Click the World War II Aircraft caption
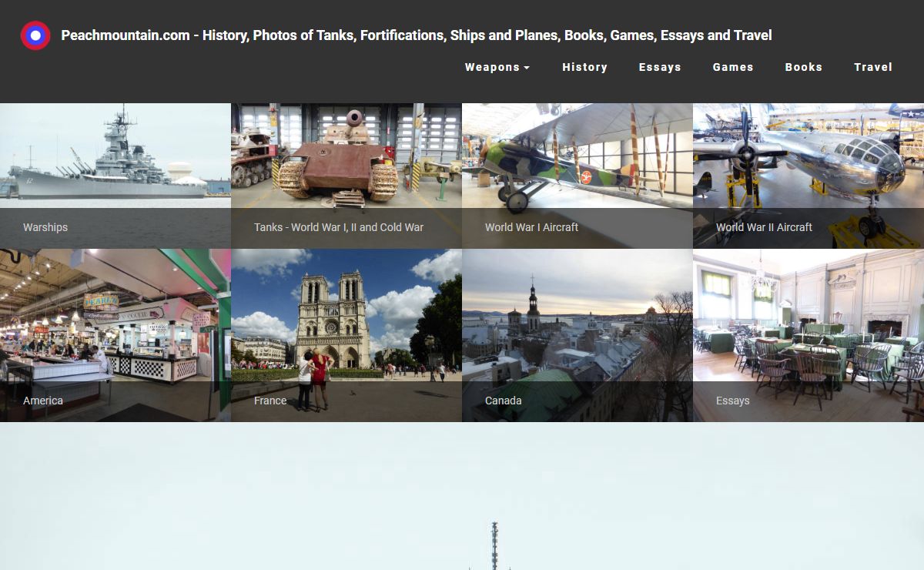This screenshot has width=924, height=570. [x=764, y=227]
